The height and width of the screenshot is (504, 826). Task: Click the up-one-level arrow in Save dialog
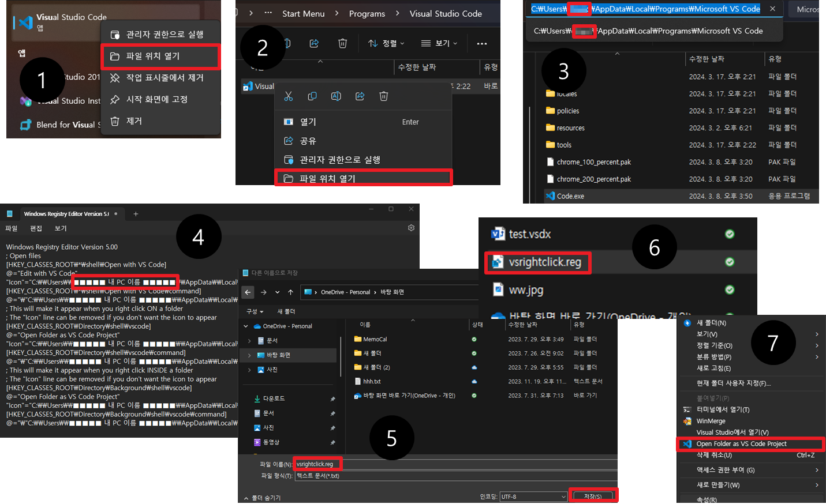[x=290, y=292]
